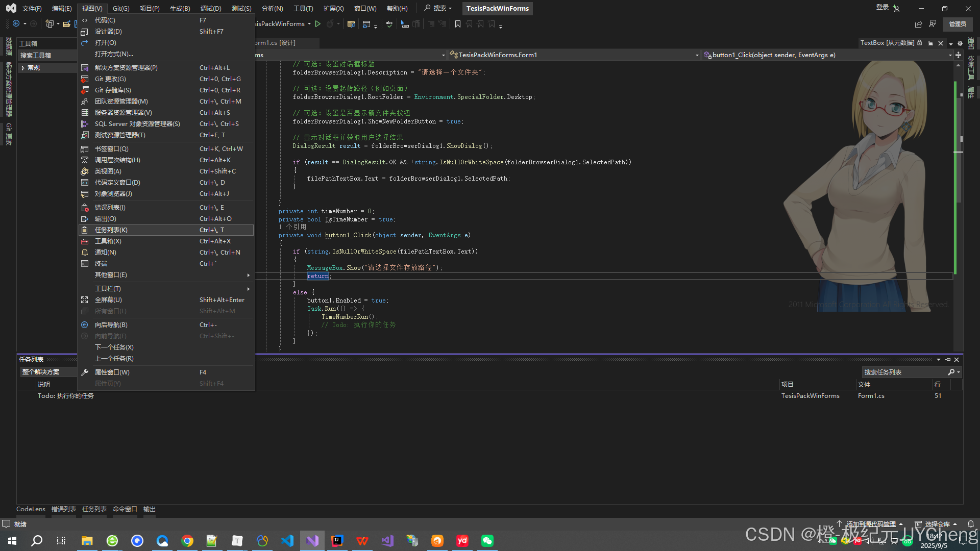
Task: Click the bookmark toggle icon in toolbar
Action: [457, 24]
